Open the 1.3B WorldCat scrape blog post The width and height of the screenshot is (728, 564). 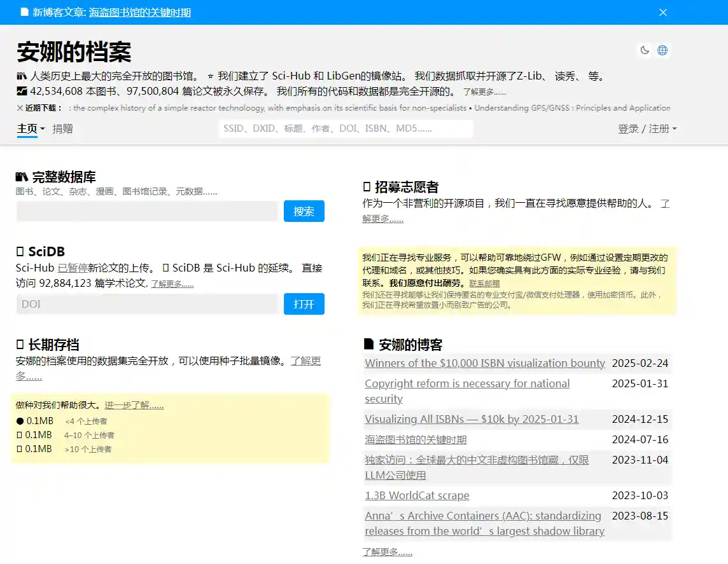417,496
